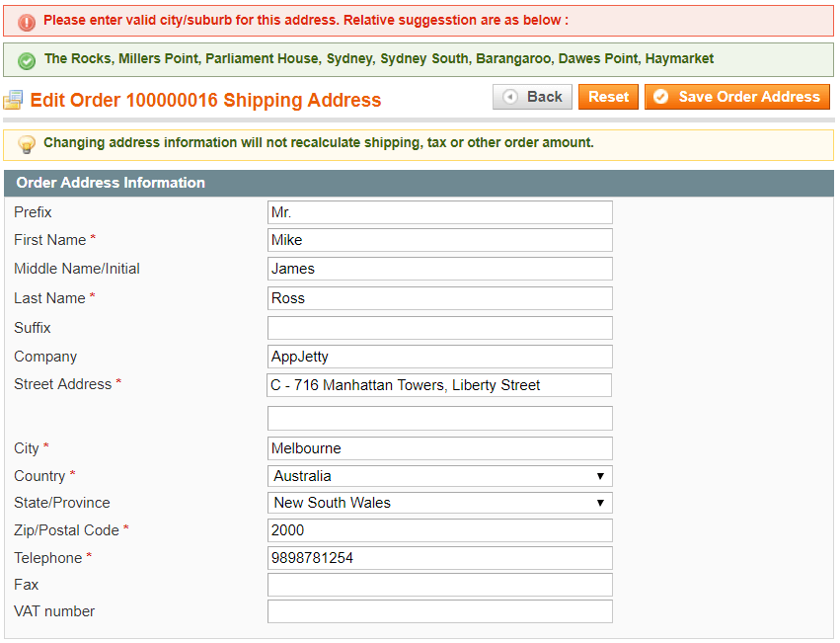840x643 pixels.
Task: Click the Middle Name field with James
Action: (439, 269)
